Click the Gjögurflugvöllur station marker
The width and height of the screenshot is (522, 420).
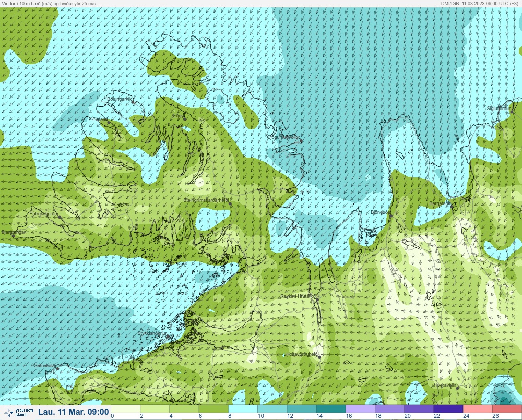pos(301,141)
